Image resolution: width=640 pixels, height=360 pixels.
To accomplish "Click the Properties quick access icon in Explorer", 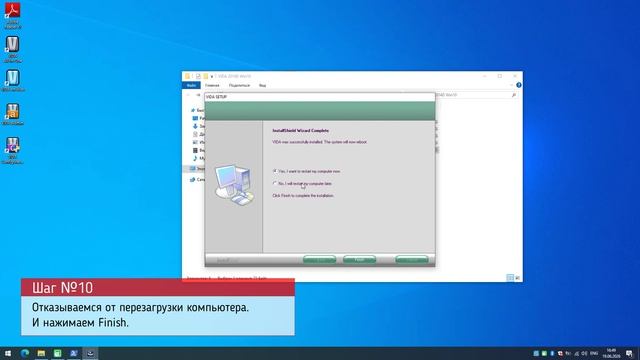I will [x=198, y=76].
